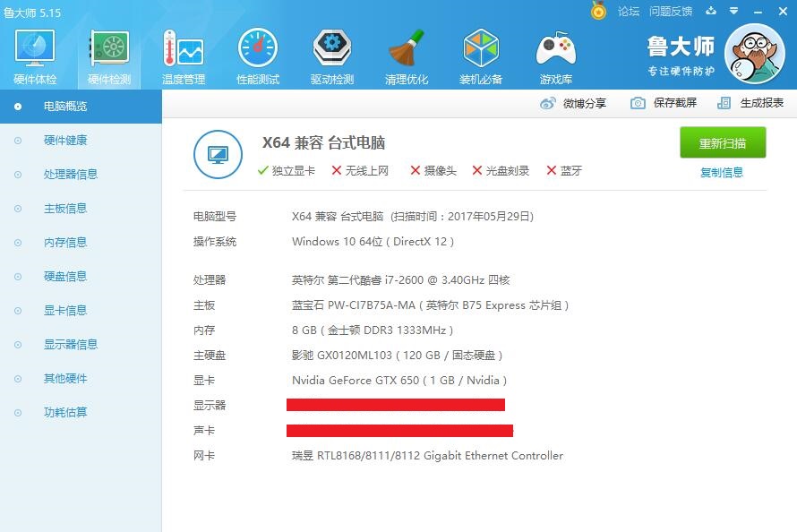This screenshot has height=532, width=797.
Task: Open 温度管理 temperature management
Action: (184, 57)
